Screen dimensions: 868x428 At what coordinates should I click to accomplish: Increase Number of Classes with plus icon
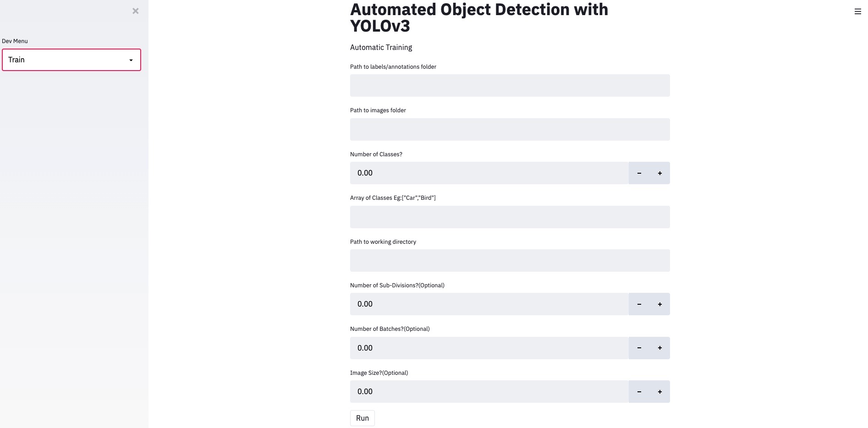(x=659, y=173)
